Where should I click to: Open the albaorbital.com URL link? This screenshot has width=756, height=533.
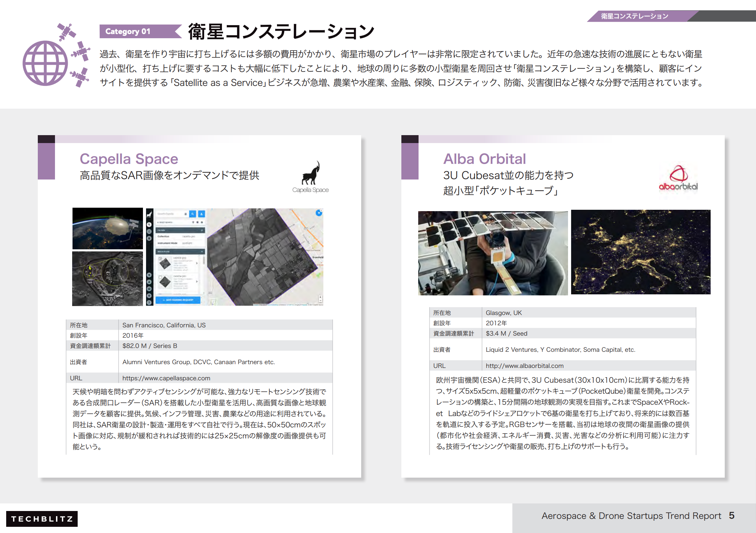click(524, 366)
